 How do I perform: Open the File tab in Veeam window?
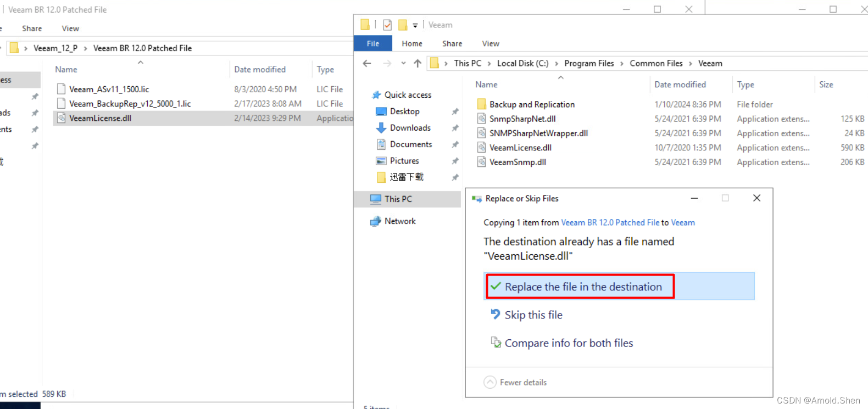373,43
